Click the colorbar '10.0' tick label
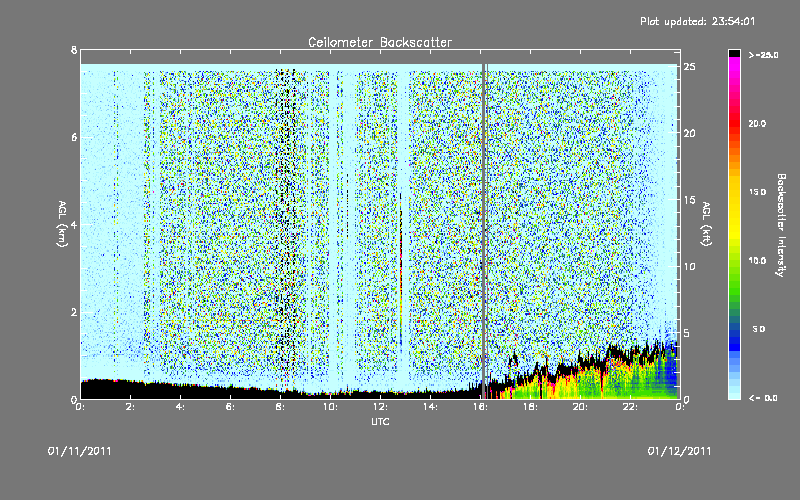Viewport: 800px width, 500px height. [x=758, y=261]
